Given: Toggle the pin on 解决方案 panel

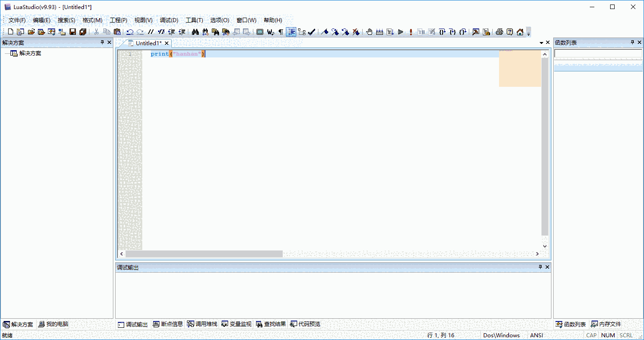Looking at the screenshot, I should [x=102, y=42].
